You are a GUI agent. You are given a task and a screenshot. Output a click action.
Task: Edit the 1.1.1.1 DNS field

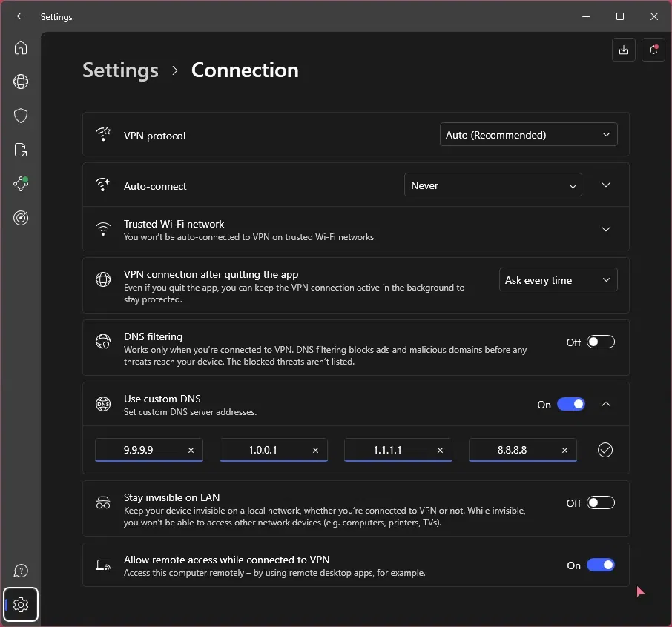(398, 450)
